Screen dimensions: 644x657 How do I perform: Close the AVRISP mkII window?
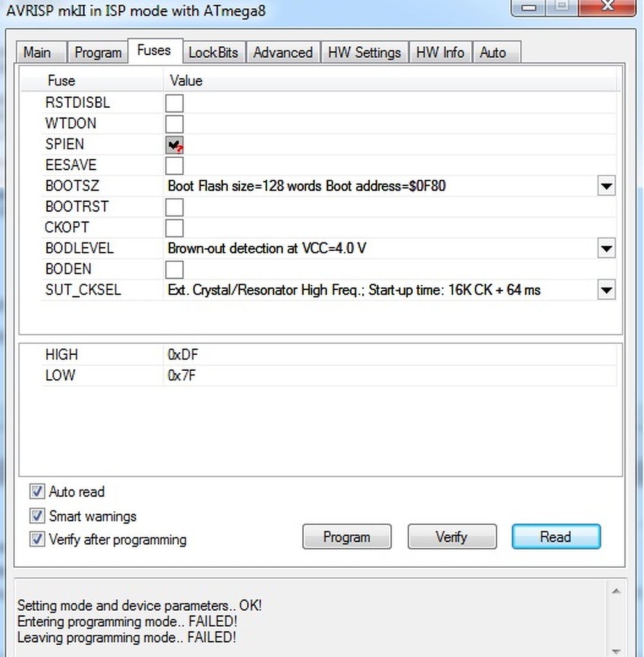click(x=608, y=7)
